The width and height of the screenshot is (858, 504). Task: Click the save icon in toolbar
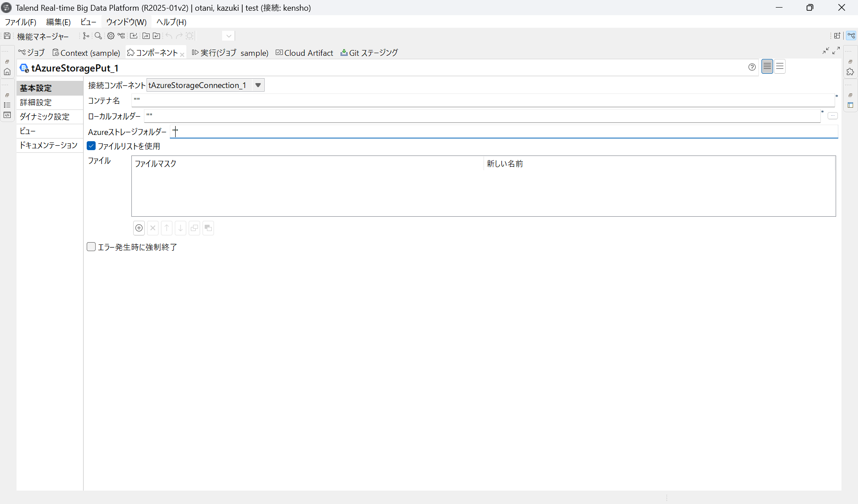(7, 36)
